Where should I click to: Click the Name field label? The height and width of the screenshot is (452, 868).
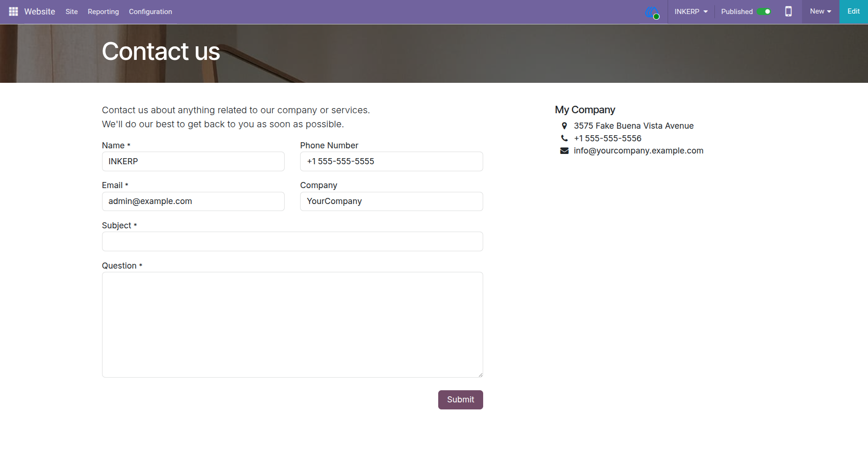click(116, 146)
